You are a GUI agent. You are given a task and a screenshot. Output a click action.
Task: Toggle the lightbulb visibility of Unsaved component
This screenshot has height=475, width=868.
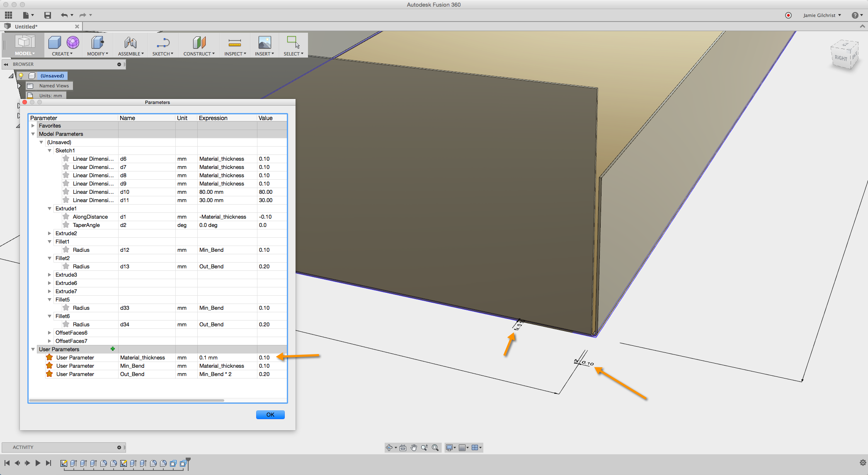(21, 76)
